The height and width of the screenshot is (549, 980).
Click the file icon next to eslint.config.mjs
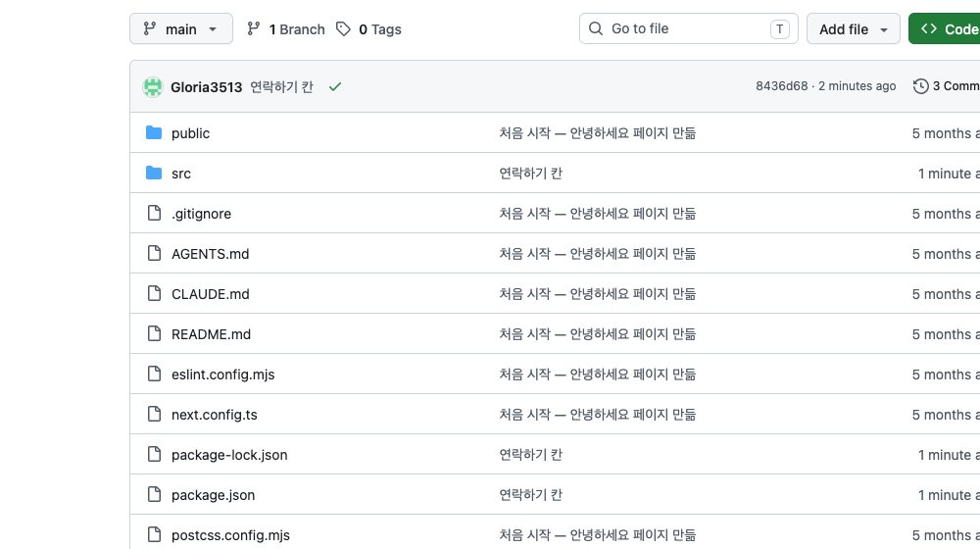[155, 374]
